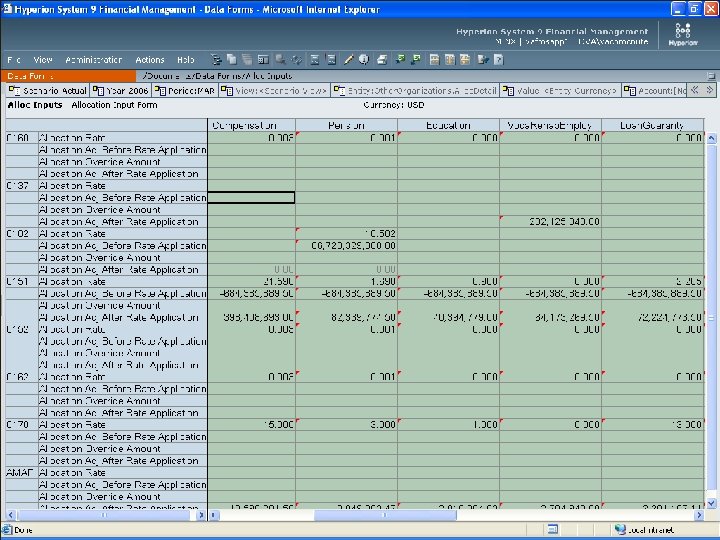This screenshot has width=720, height=540.
Task: Open the Administration menu
Action: [x=94, y=60]
